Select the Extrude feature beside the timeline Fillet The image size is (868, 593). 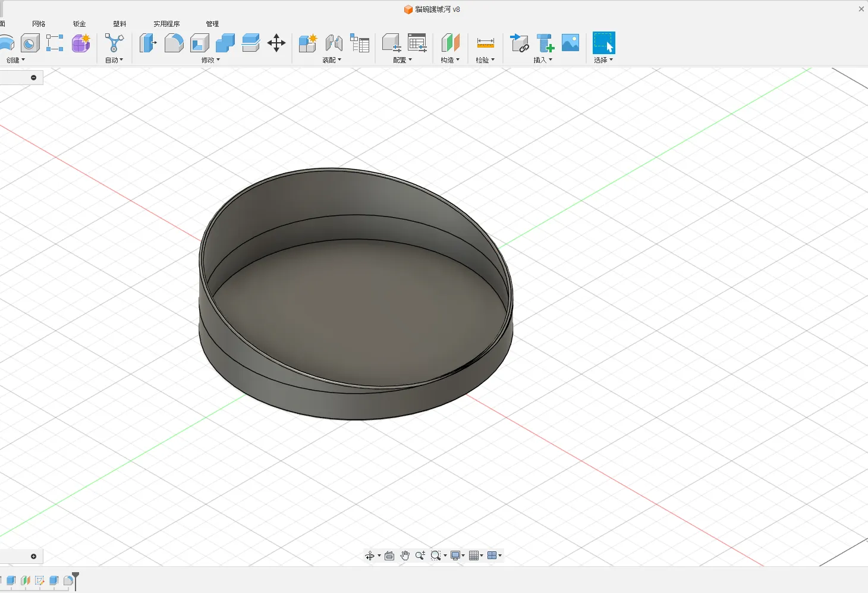[x=54, y=581]
